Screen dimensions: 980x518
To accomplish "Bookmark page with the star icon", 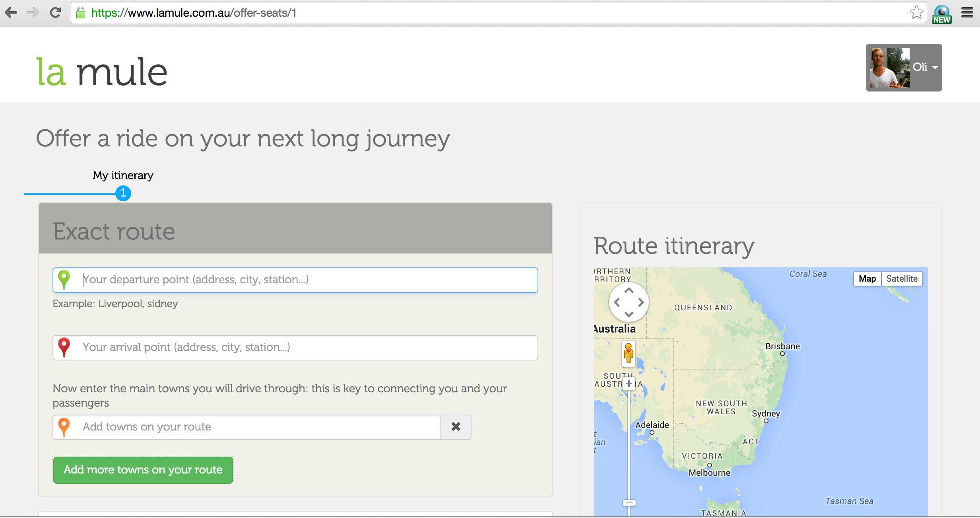I will pos(916,13).
